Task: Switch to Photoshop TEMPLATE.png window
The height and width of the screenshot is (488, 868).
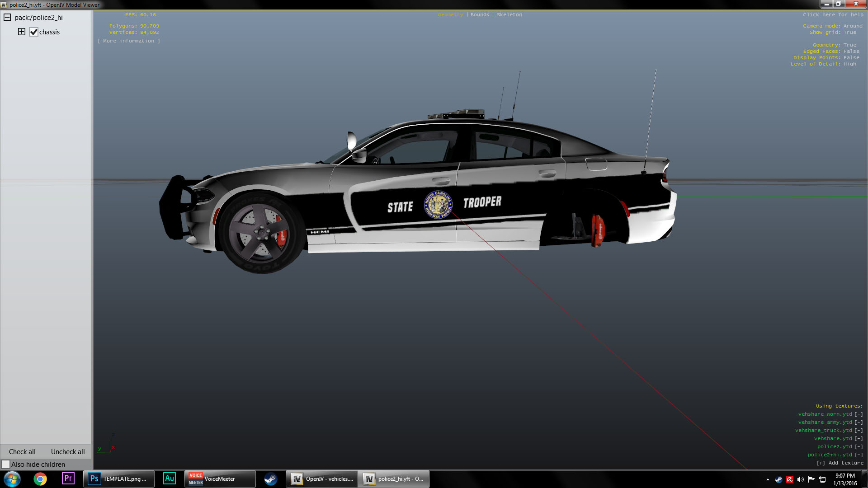Action: click(118, 479)
